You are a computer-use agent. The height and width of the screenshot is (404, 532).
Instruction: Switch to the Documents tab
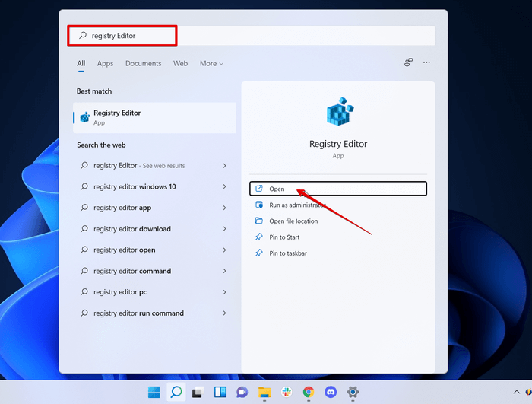pos(143,64)
